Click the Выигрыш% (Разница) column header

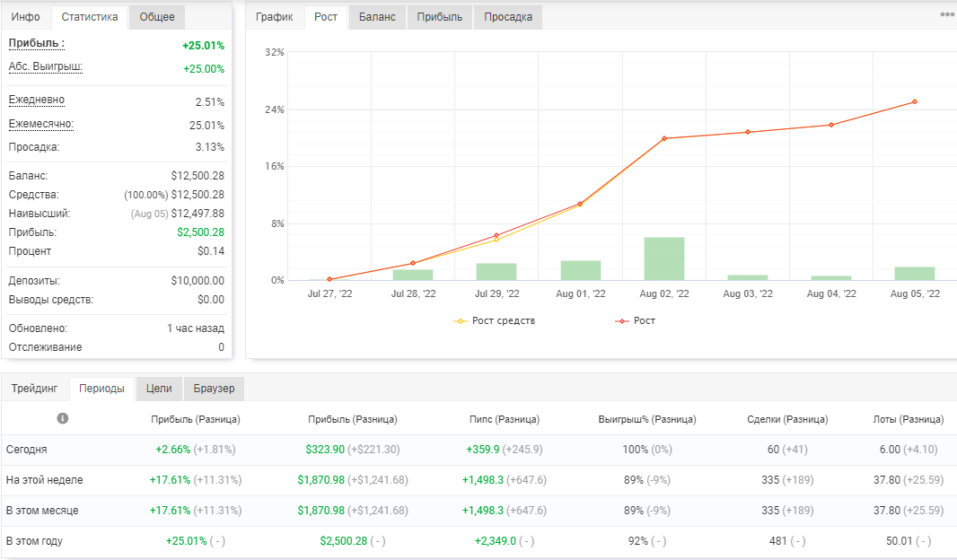(x=647, y=419)
